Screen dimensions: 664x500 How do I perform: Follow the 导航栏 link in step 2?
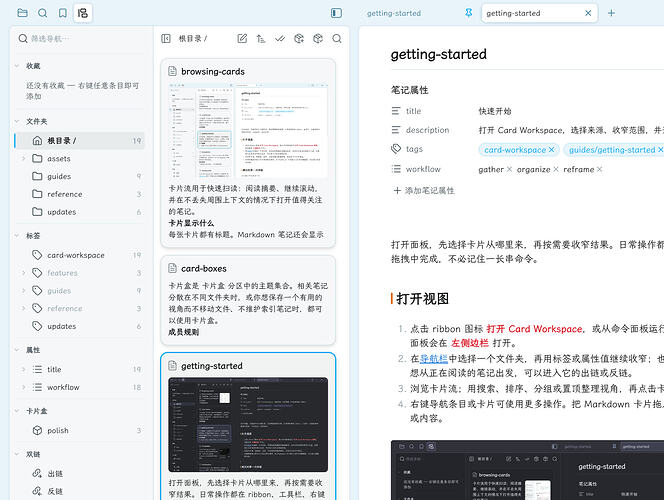(434, 359)
